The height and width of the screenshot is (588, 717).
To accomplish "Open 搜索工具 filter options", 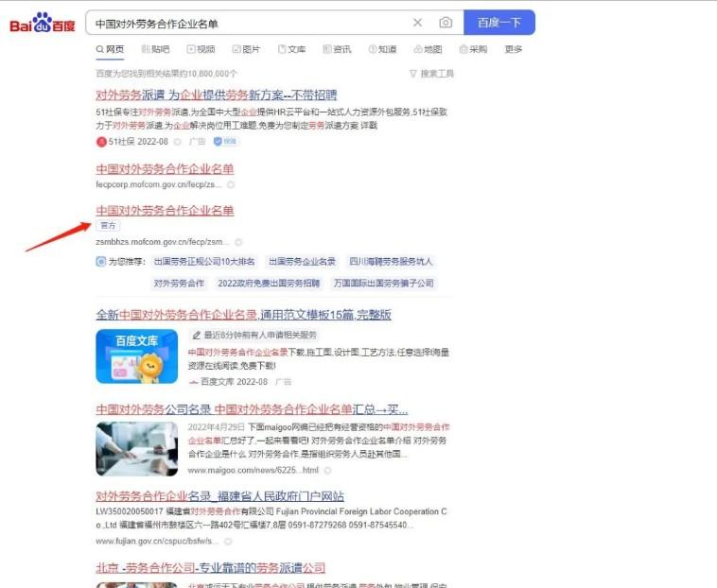I will coord(431,74).
